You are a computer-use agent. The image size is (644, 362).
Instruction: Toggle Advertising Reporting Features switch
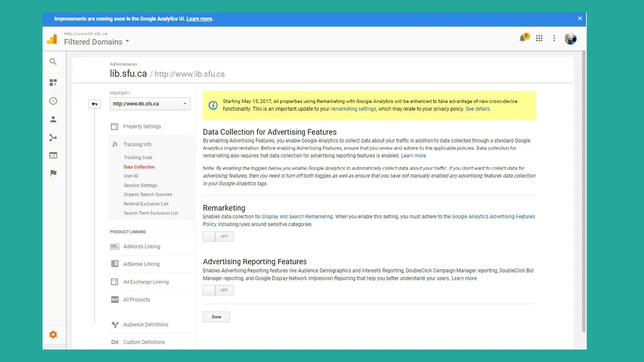pyautogui.click(x=218, y=290)
